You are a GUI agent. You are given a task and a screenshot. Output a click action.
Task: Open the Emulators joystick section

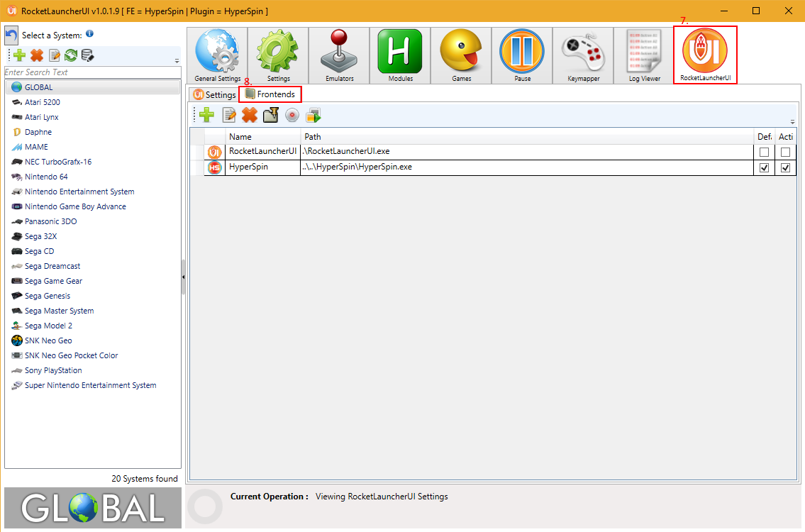pyautogui.click(x=339, y=55)
